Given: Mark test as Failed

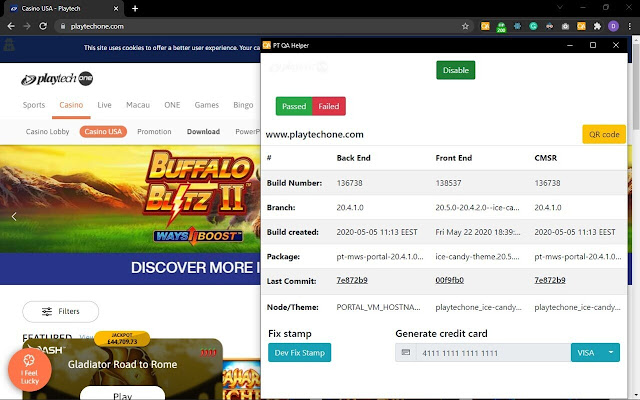Looking at the screenshot, I should 329,106.
